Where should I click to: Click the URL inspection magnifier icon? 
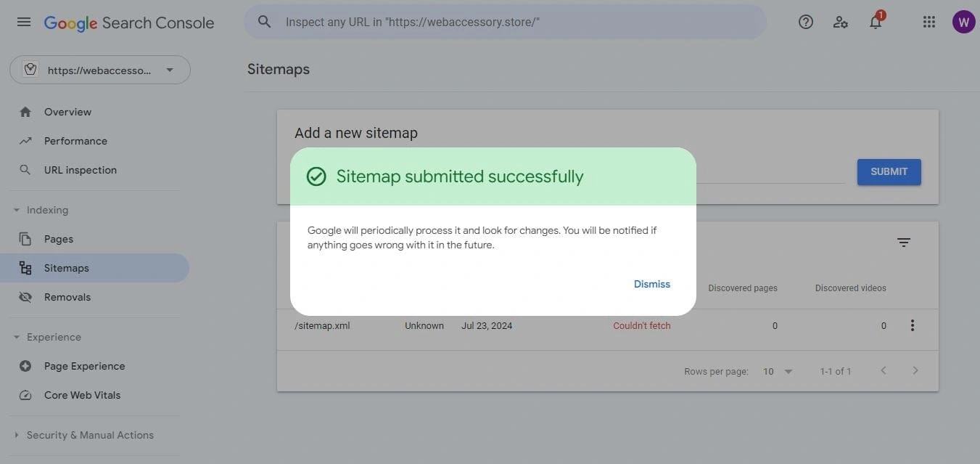pyautogui.click(x=25, y=170)
